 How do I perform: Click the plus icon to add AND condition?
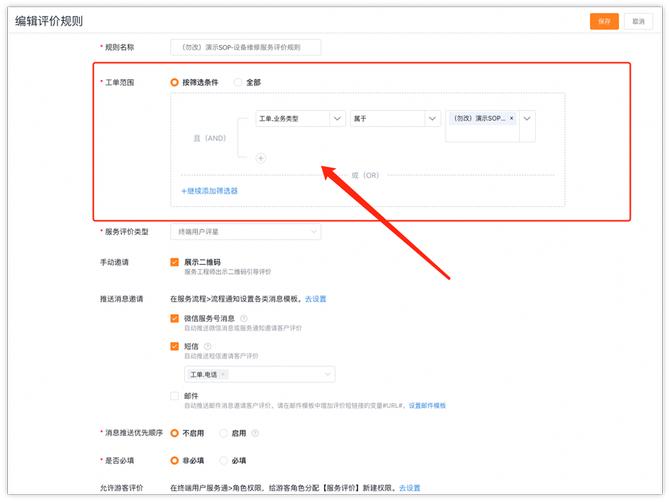(x=261, y=158)
